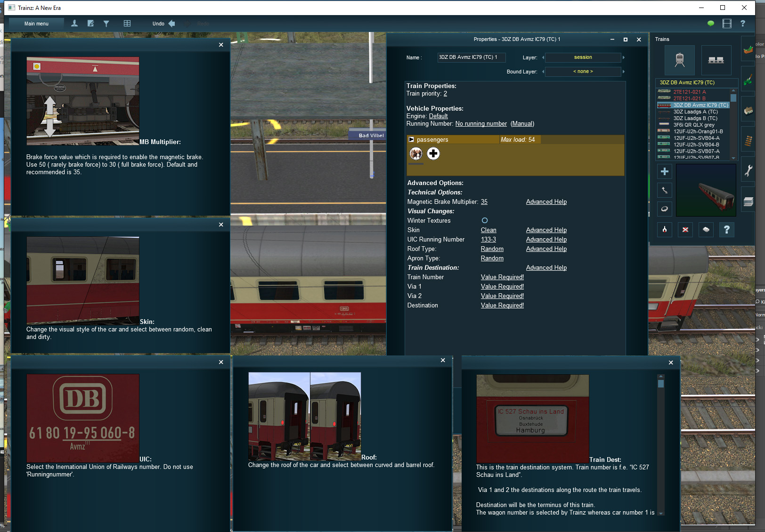Click the Train Dest help window scrollbar
Screen dimensions: 765x532
click(660, 445)
